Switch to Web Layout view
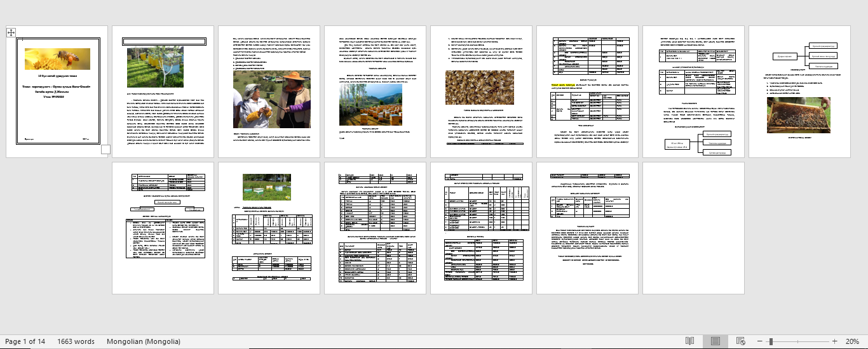This screenshot has width=868, height=349. [740, 341]
